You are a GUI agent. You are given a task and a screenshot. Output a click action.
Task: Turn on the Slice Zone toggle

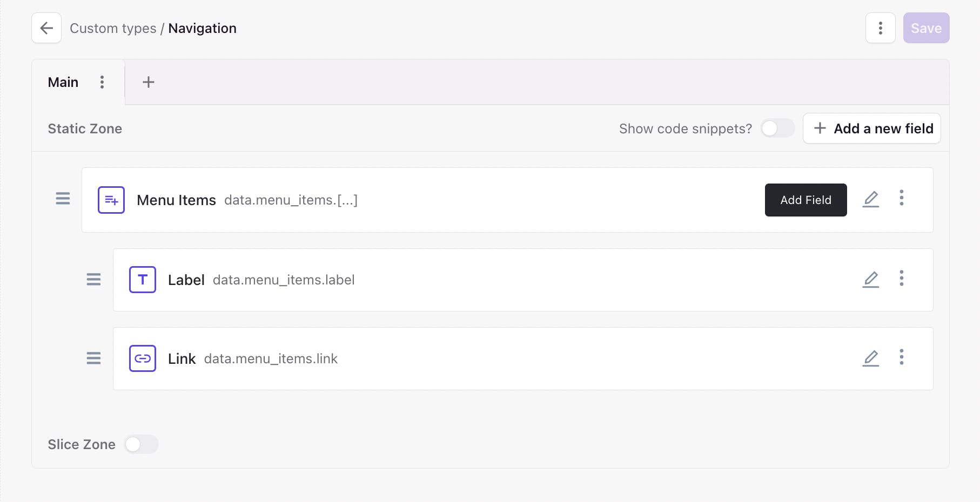[x=141, y=444]
